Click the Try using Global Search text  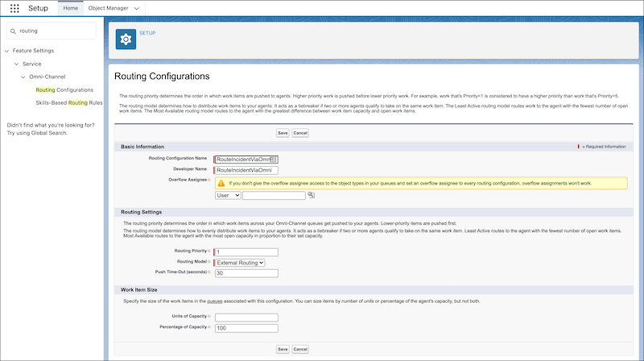click(37, 133)
